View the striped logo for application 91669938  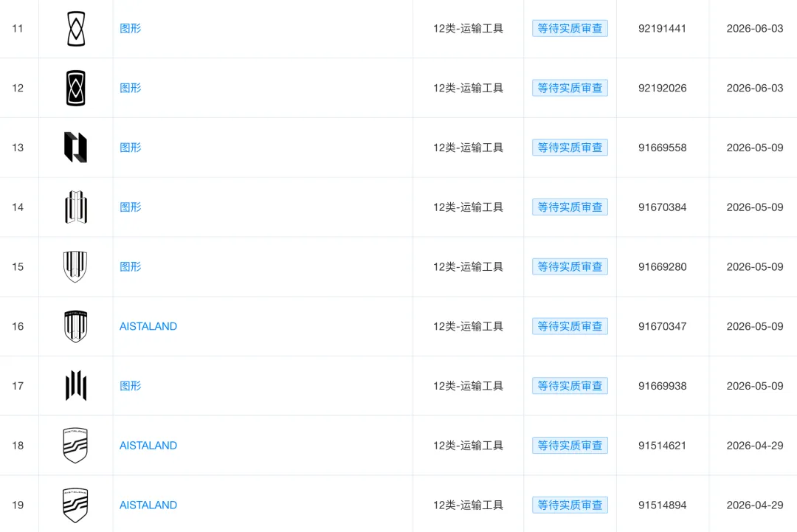[x=76, y=386]
